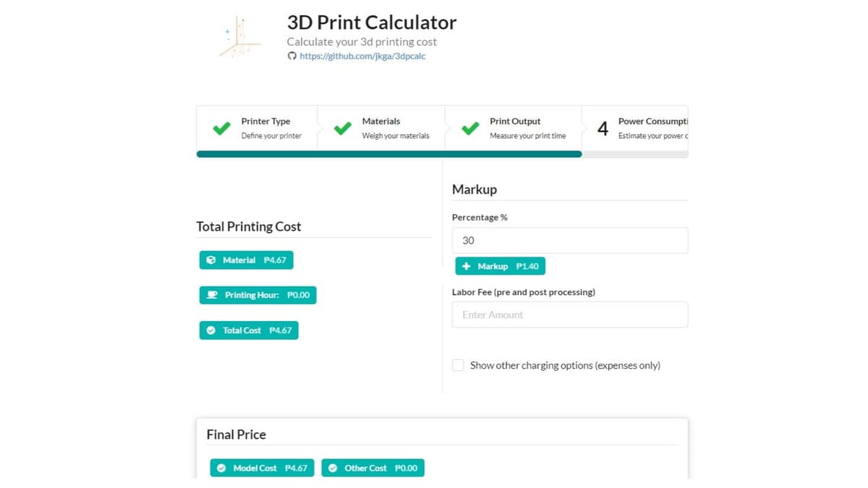This screenshot has width=868, height=488.
Task: Click the Materials step checkmark icon
Action: [342, 129]
